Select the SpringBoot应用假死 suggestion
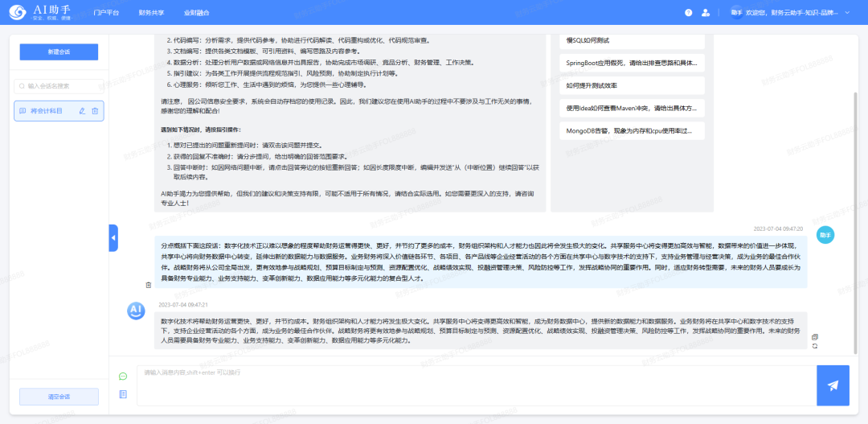 pos(632,64)
